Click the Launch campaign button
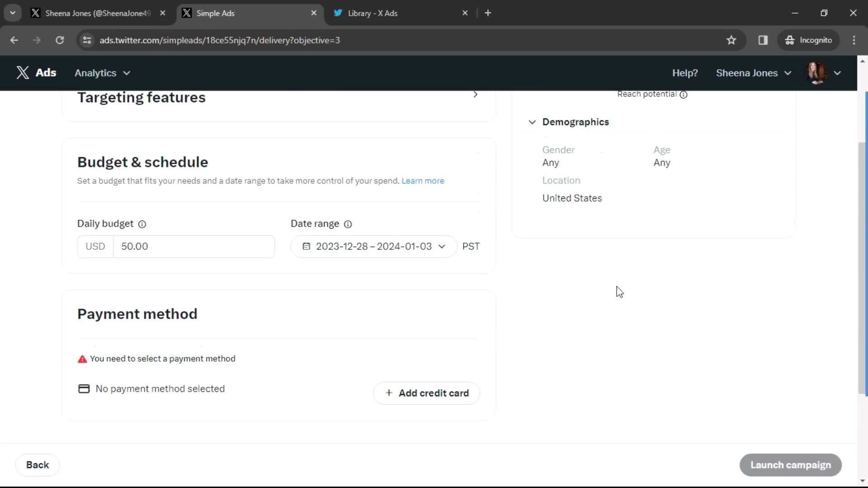This screenshot has height=488, width=868. [791, 465]
